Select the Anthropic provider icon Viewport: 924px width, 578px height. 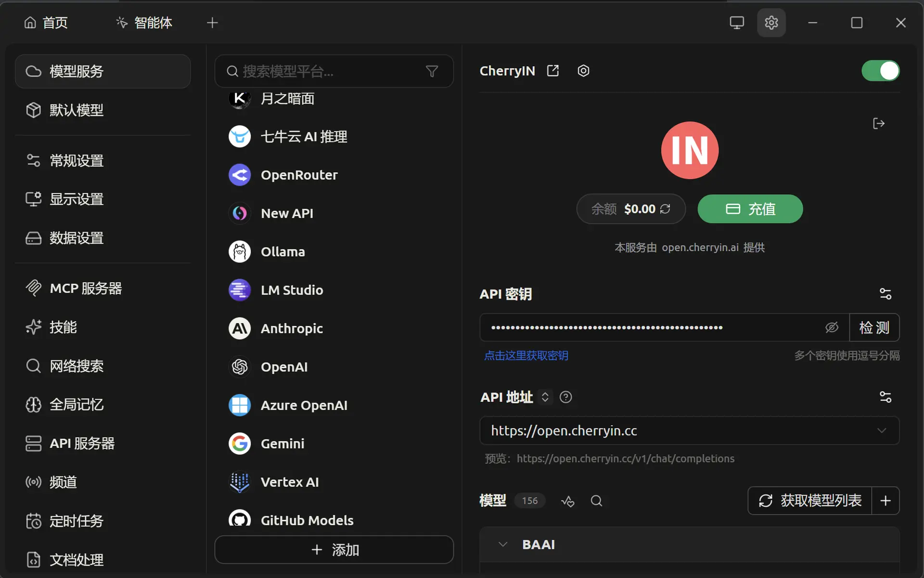[240, 328]
